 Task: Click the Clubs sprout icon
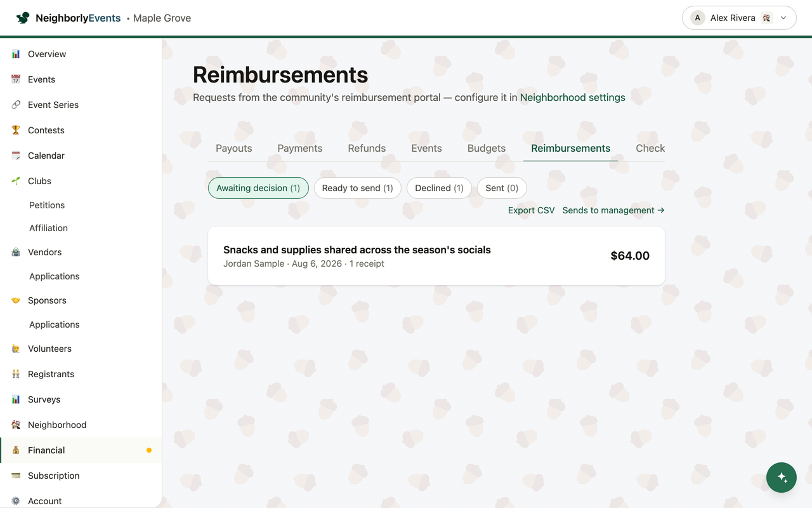click(16, 181)
